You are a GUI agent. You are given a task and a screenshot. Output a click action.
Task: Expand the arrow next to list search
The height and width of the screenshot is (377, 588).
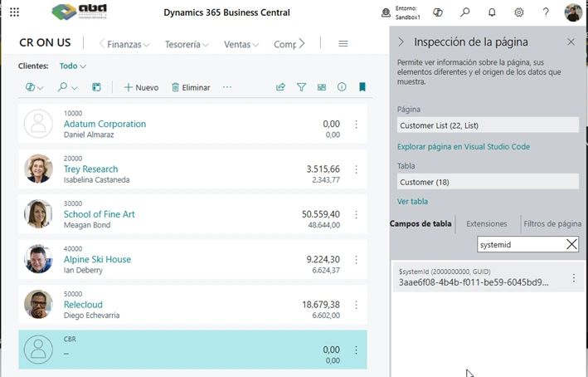pos(75,88)
